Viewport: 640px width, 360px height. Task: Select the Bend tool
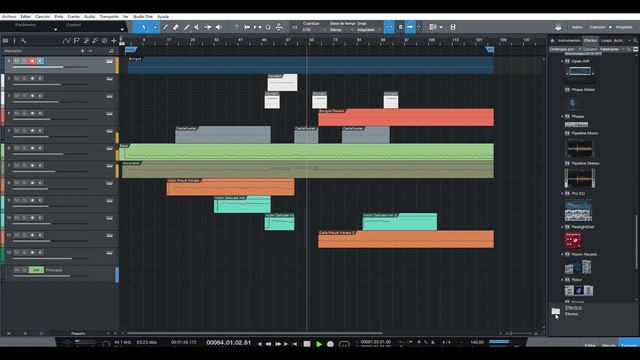click(208, 27)
